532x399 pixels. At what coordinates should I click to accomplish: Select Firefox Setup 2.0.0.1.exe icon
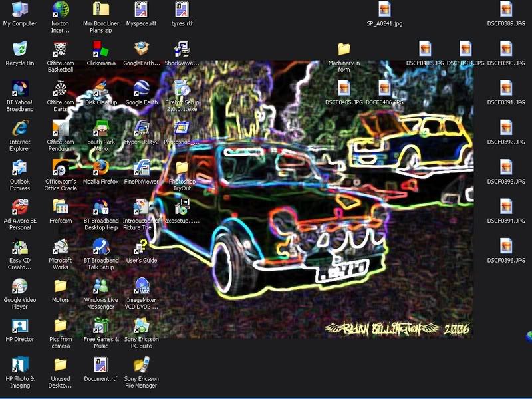pos(182,88)
